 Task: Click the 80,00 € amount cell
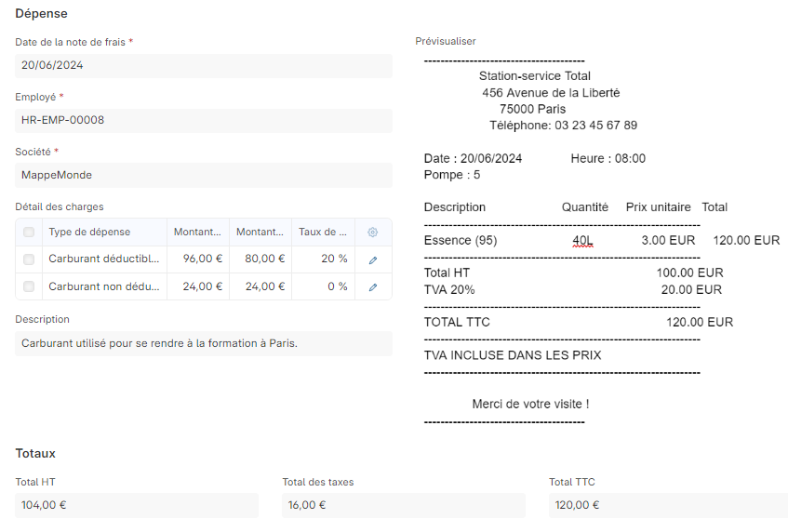[260, 259]
